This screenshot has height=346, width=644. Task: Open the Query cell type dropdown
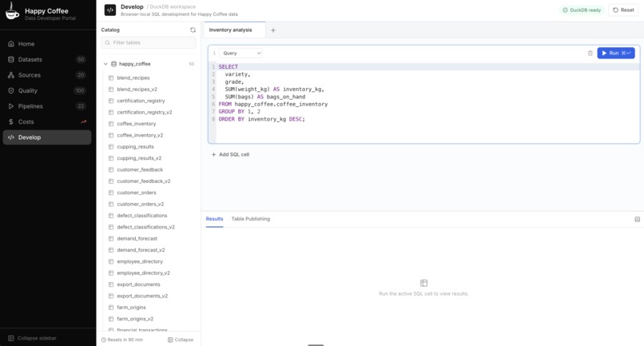pos(241,54)
